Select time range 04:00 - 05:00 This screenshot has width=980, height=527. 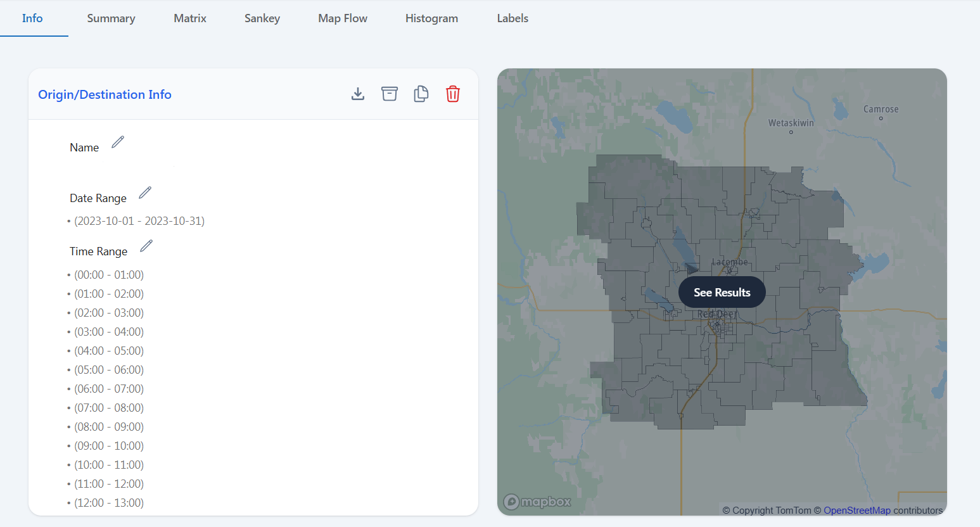109,351
